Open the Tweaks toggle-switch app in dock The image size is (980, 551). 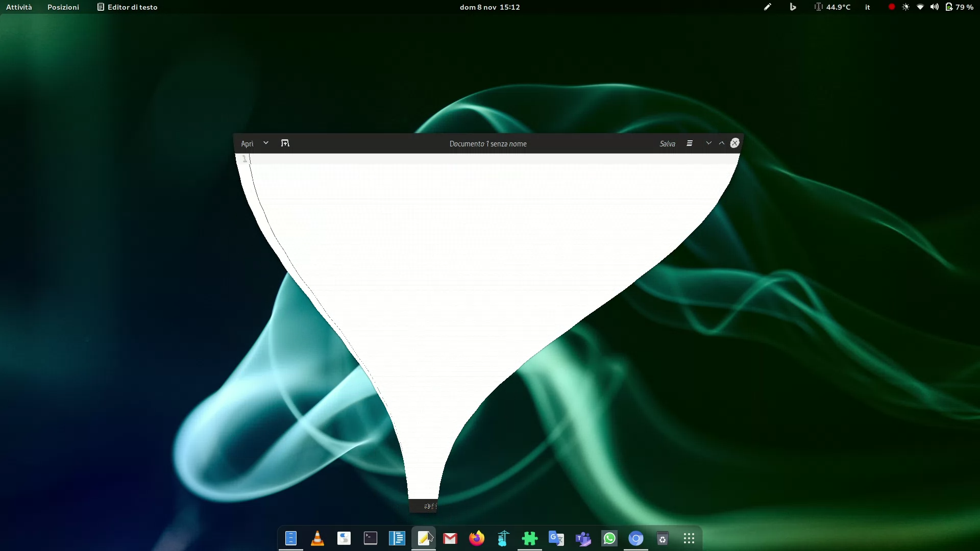pyautogui.click(x=344, y=538)
